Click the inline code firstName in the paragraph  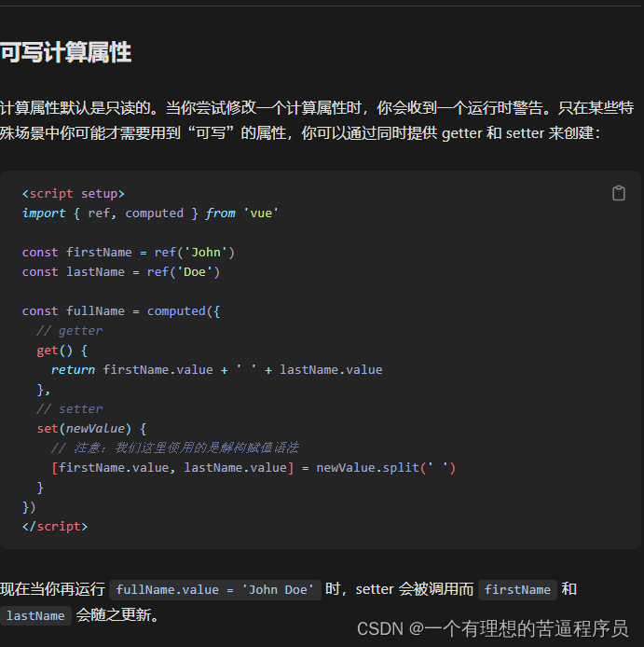pyautogui.click(x=517, y=589)
